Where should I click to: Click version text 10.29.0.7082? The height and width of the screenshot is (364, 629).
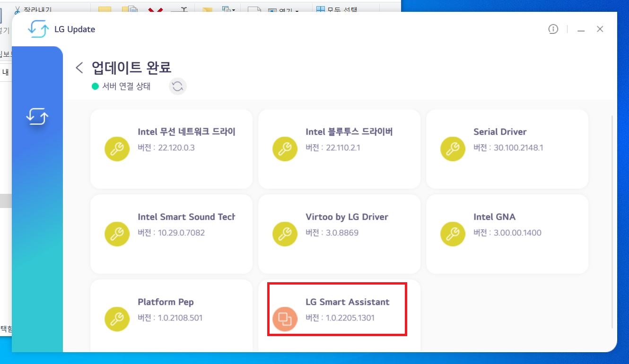tap(181, 233)
